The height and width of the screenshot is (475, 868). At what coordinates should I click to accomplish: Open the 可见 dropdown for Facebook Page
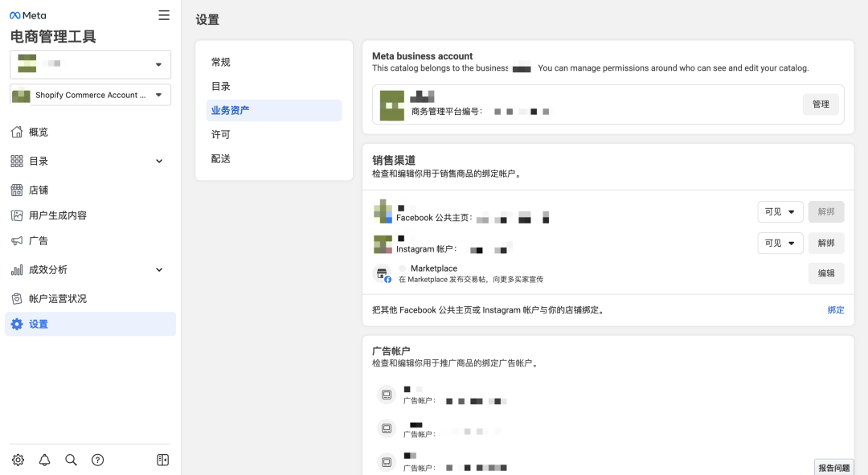click(x=780, y=211)
